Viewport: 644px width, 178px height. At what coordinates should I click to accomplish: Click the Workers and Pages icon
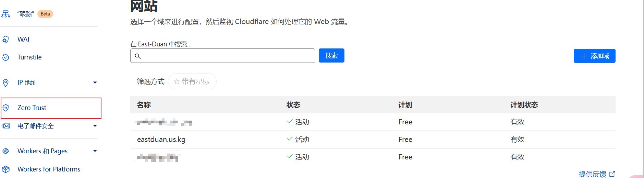coord(6,151)
